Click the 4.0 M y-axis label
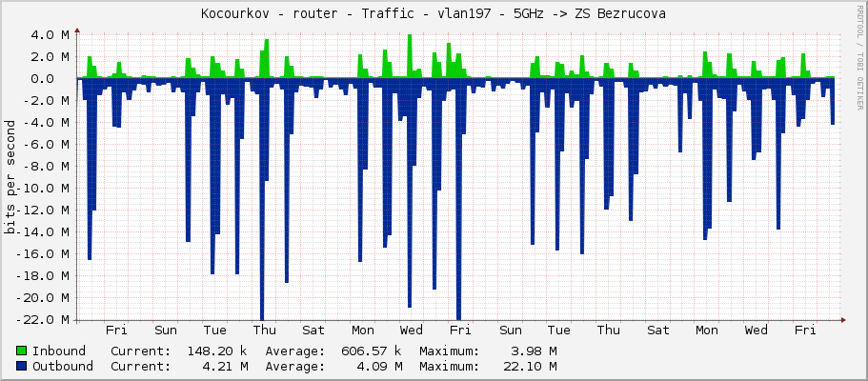This screenshot has width=868, height=381. pyautogui.click(x=50, y=35)
